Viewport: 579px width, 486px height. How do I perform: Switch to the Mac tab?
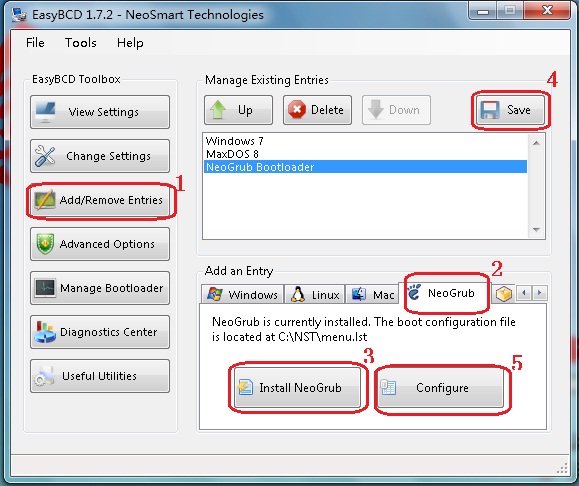pos(372,294)
